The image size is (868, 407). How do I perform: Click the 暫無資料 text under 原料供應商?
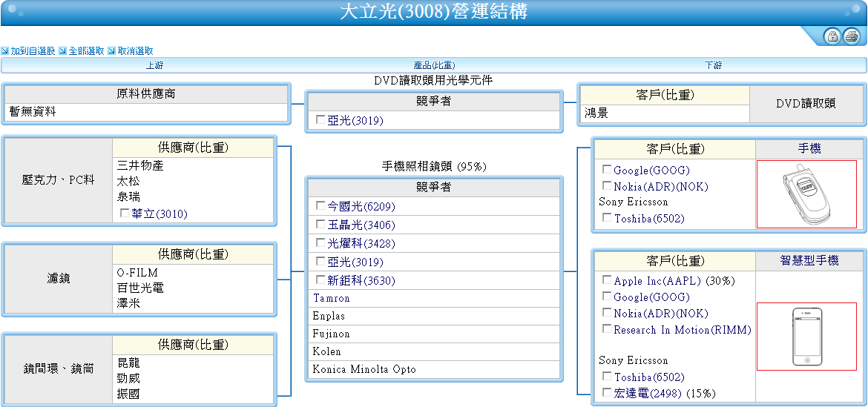click(x=33, y=112)
